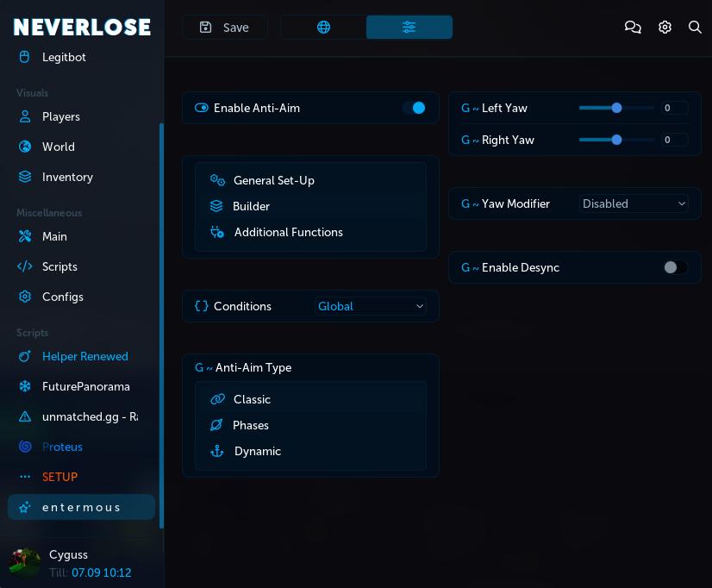
Task: Open the search icon at top right
Action: [695, 27]
